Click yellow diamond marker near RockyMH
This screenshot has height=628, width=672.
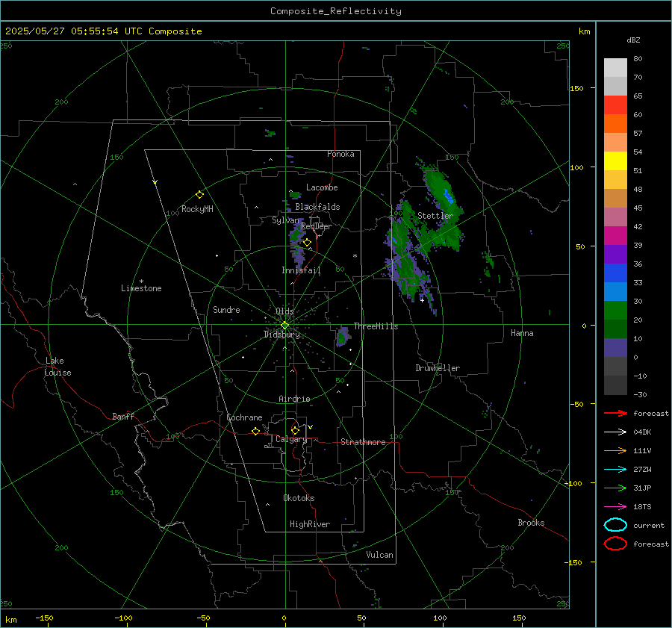(x=199, y=195)
